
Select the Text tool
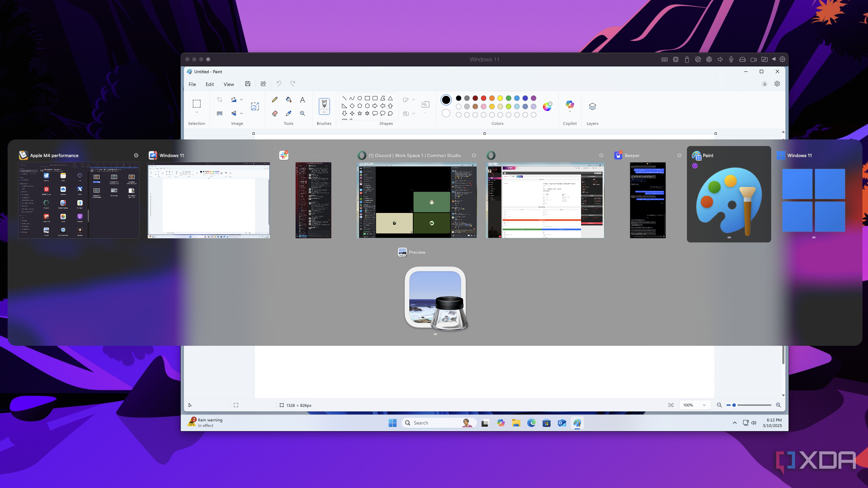tap(303, 100)
